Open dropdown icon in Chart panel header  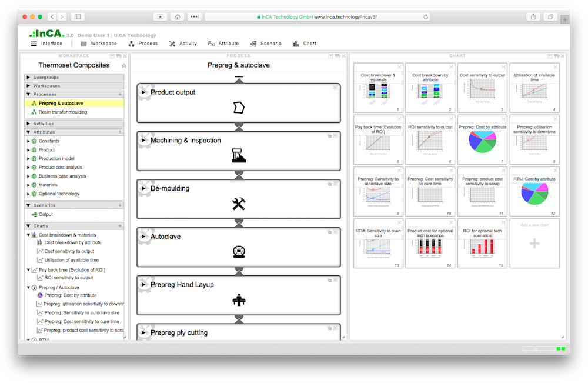click(549, 56)
